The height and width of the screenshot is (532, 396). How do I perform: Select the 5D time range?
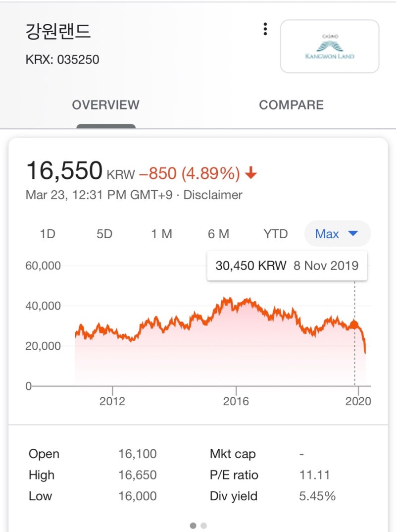tap(104, 234)
